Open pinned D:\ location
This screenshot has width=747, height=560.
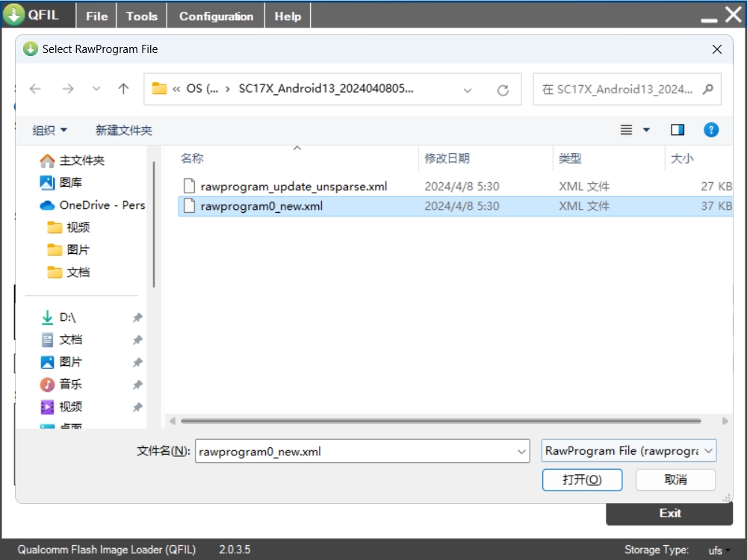[59, 317]
